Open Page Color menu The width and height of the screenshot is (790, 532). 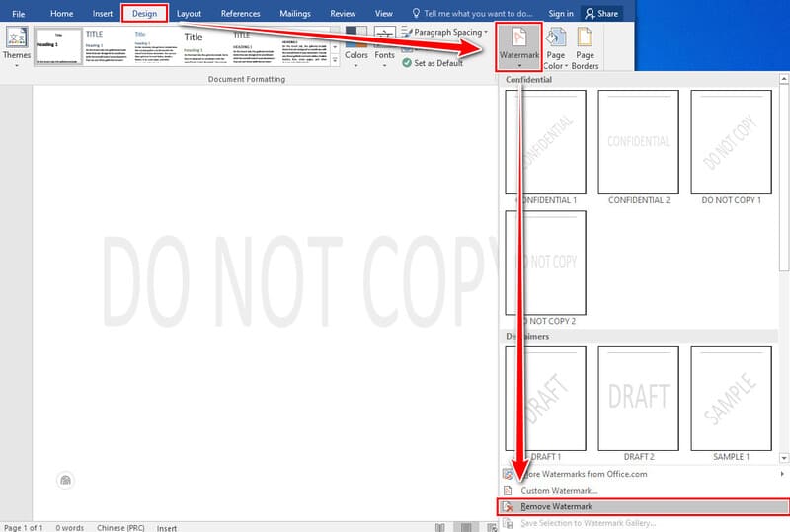point(555,48)
